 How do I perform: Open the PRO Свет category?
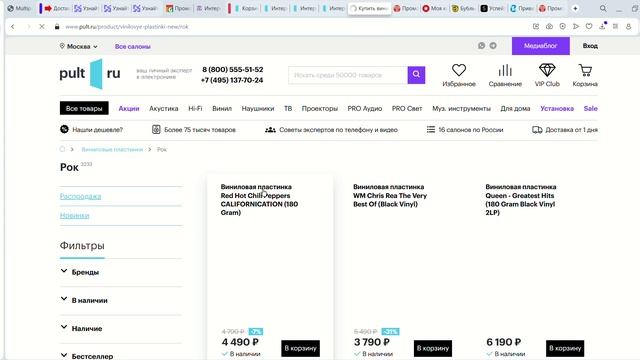tap(407, 109)
